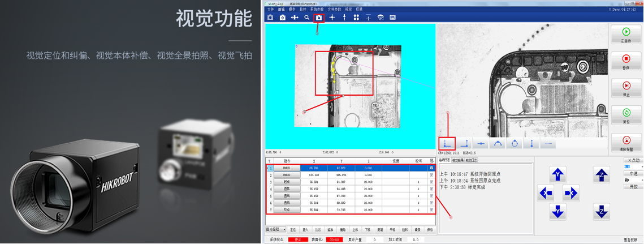Toggle checkbox in table row 3
The width and height of the screenshot is (644, 244).
431,182
